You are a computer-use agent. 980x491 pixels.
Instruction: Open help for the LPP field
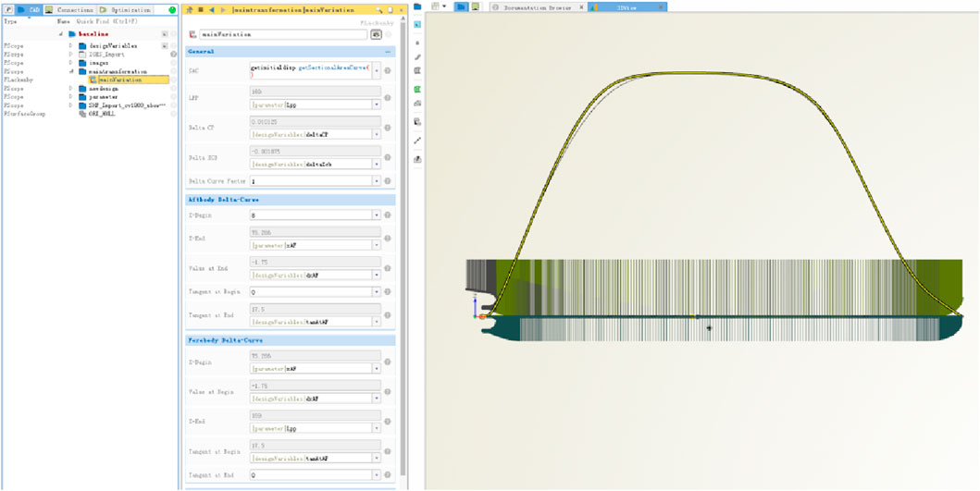pos(388,98)
